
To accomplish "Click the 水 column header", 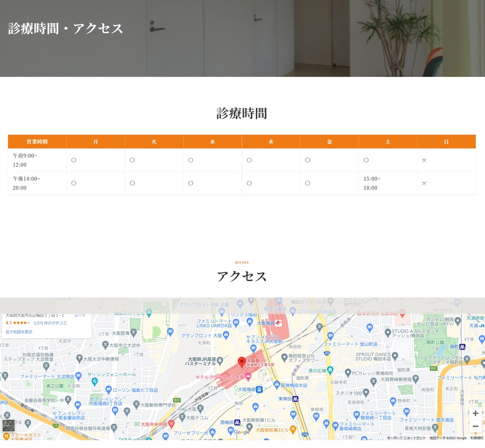I will [212, 142].
